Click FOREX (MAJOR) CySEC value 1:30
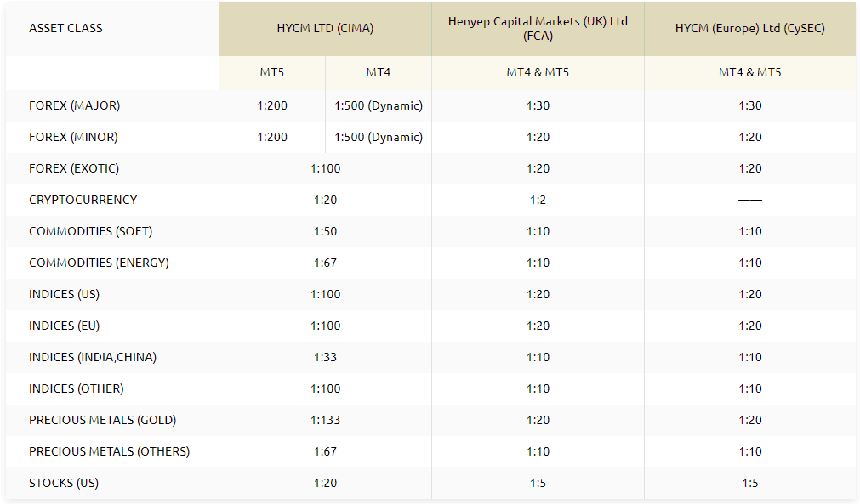Viewport: 860px width, 504px height. (x=749, y=105)
